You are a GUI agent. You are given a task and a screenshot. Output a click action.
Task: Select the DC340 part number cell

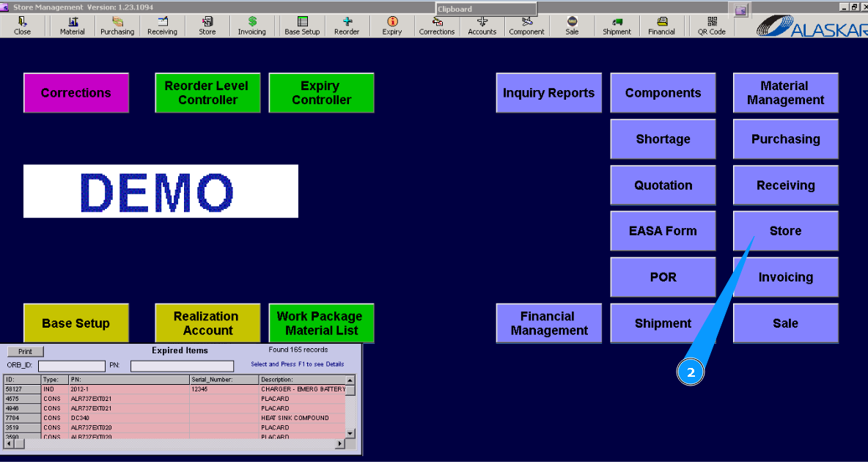[x=130, y=418]
